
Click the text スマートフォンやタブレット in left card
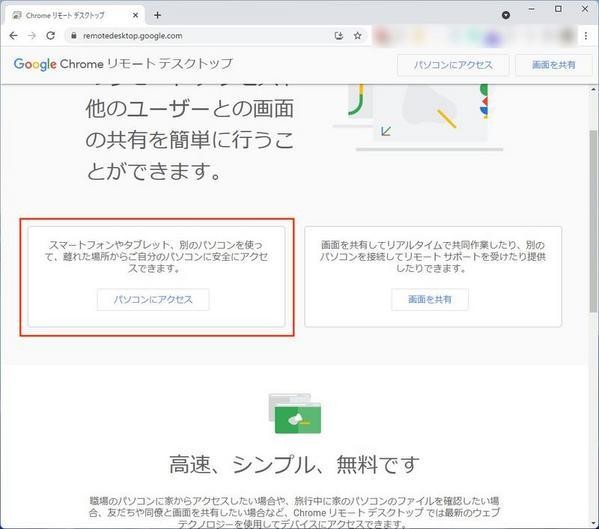point(109,244)
